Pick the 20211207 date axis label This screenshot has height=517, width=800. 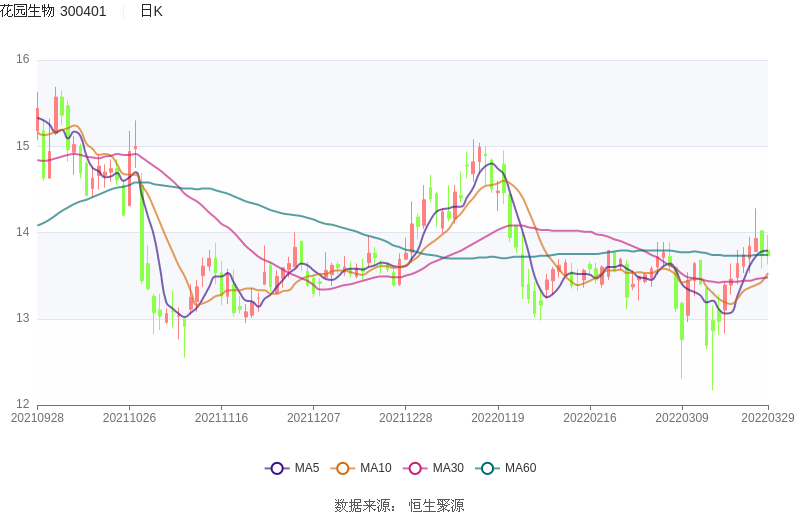[313, 418]
